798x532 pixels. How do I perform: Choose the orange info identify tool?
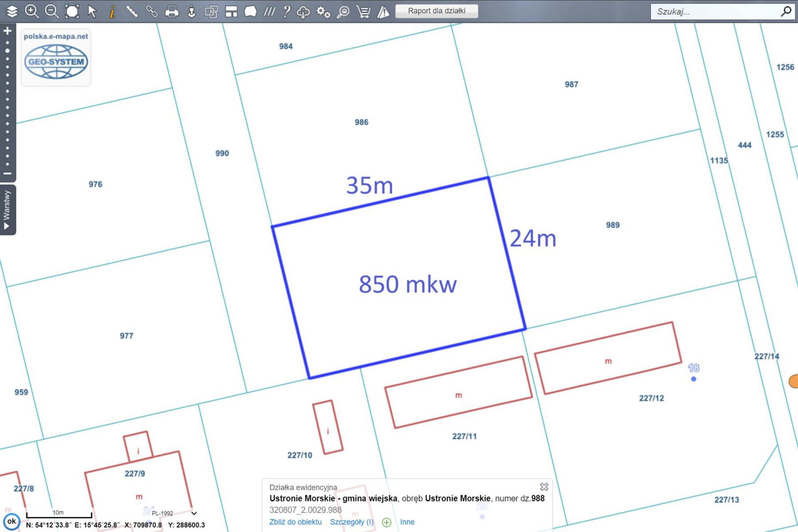(112, 11)
